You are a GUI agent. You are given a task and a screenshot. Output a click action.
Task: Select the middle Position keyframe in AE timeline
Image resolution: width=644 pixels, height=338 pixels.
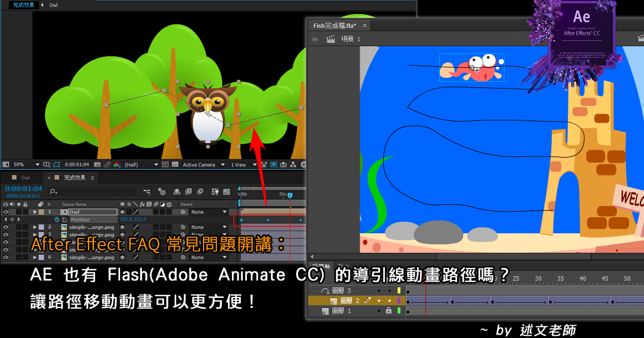click(268, 221)
